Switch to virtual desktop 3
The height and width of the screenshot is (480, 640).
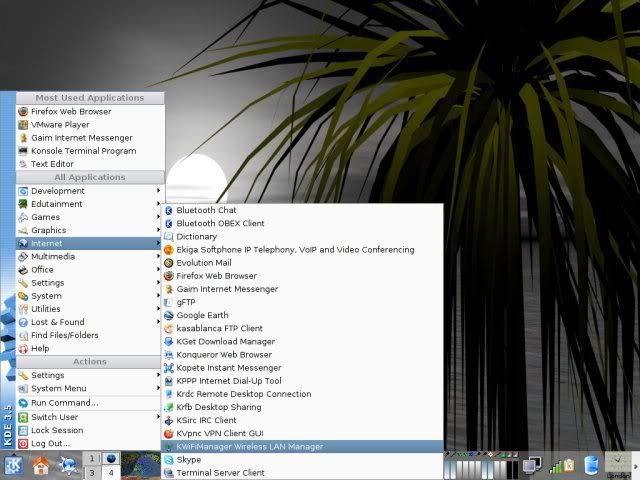91,473
